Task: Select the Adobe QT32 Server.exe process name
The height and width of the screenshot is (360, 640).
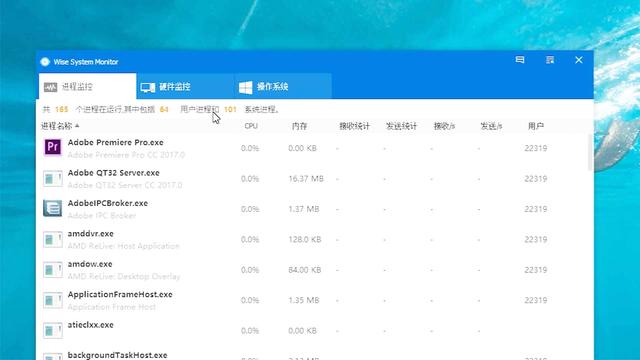Action: click(x=113, y=173)
